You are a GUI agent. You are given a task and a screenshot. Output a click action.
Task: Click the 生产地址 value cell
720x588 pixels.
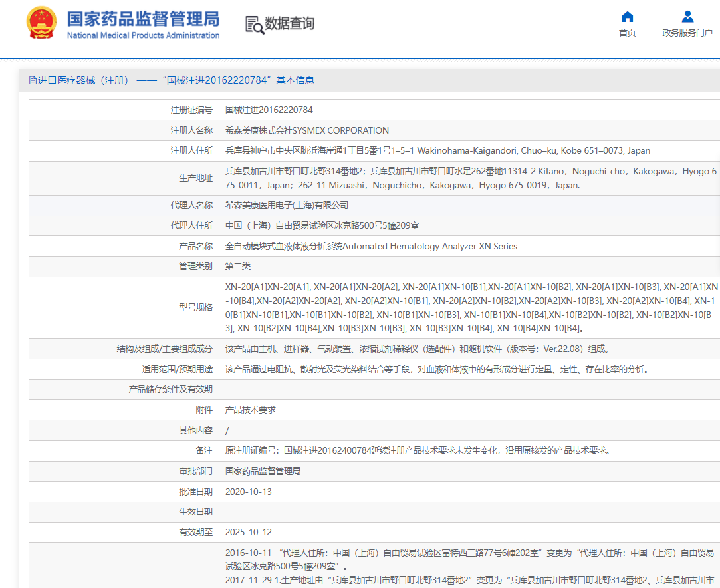469,178
